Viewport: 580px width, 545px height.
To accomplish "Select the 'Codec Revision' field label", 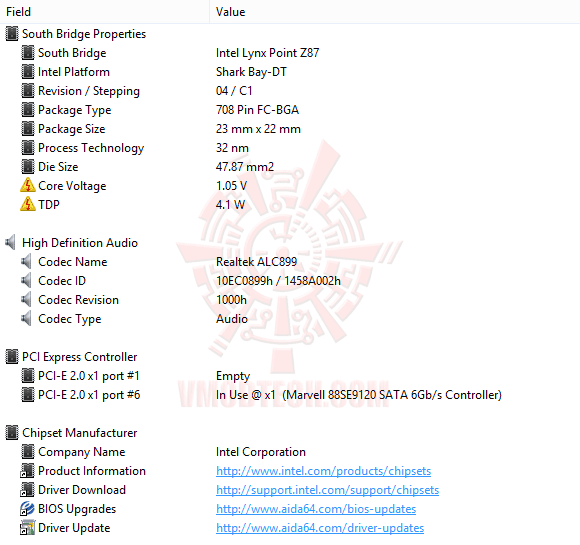I will coord(78,300).
